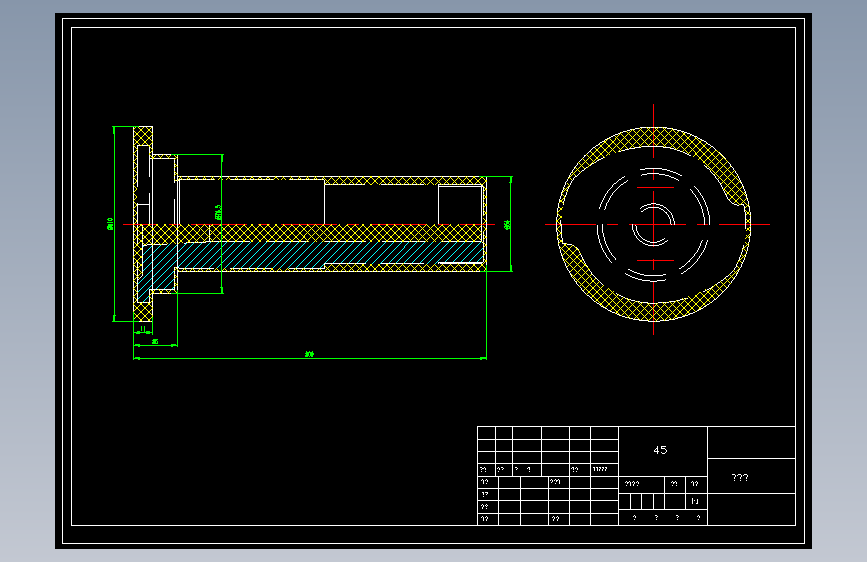This screenshot has width=867, height=562.
Task: Click the horizontal red centerline of circular view
Action: pyautogui.click(x=657, y=225)
